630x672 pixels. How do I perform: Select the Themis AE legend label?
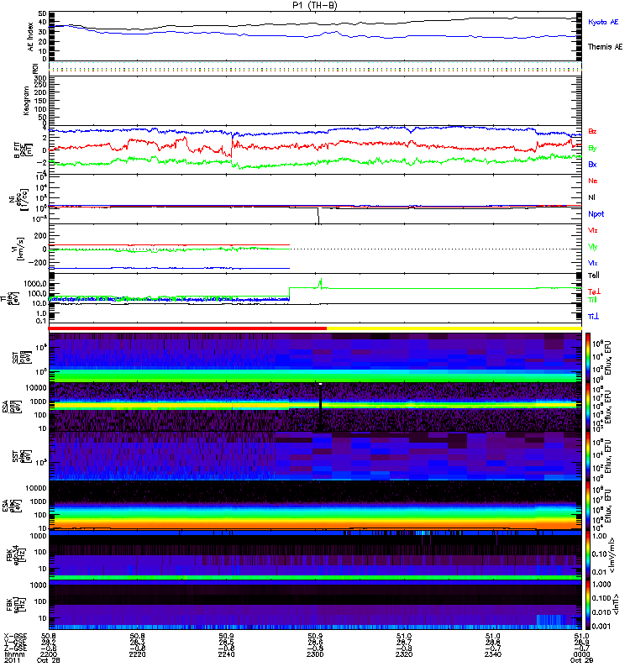tap(605, 47)
